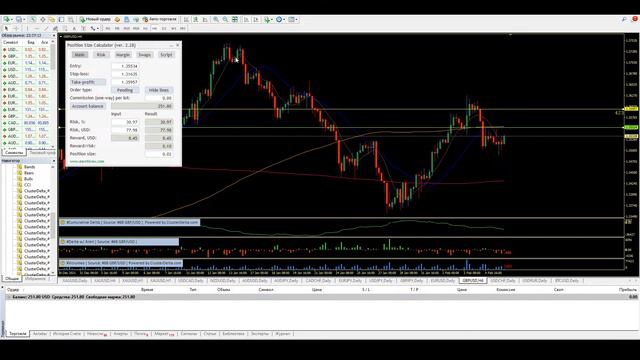Switch to line chart icon

point(205,19)
